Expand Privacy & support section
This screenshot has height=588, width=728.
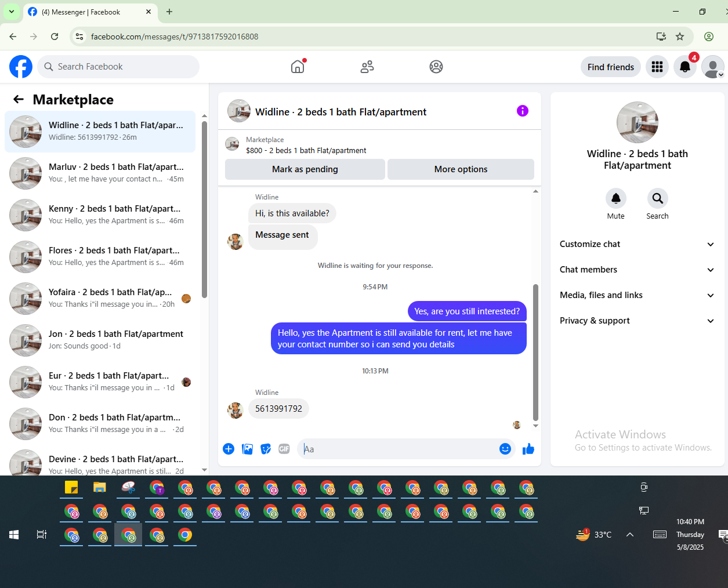pyautogui.click(x=637, y=321)
